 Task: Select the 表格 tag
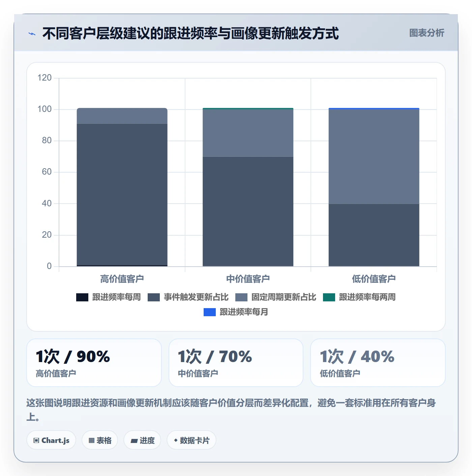coord(100,440)
